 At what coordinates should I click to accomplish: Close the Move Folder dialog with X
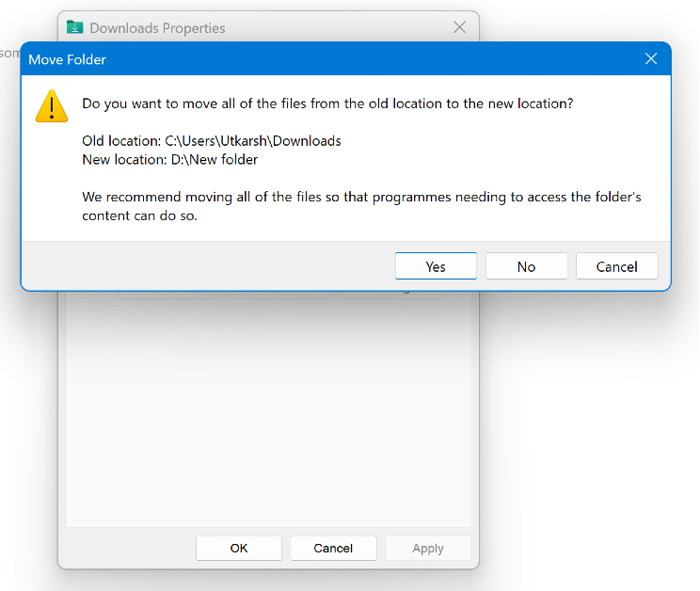650,59
